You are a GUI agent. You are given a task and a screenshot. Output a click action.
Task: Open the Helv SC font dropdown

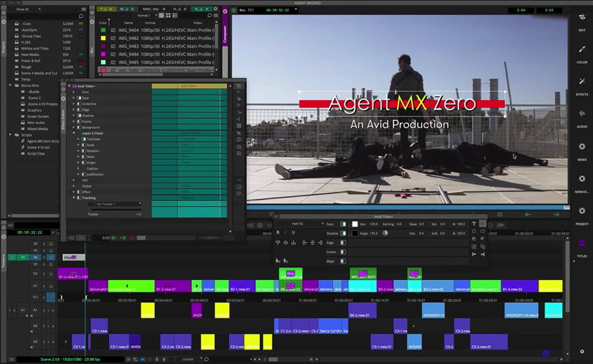point(299,224)
